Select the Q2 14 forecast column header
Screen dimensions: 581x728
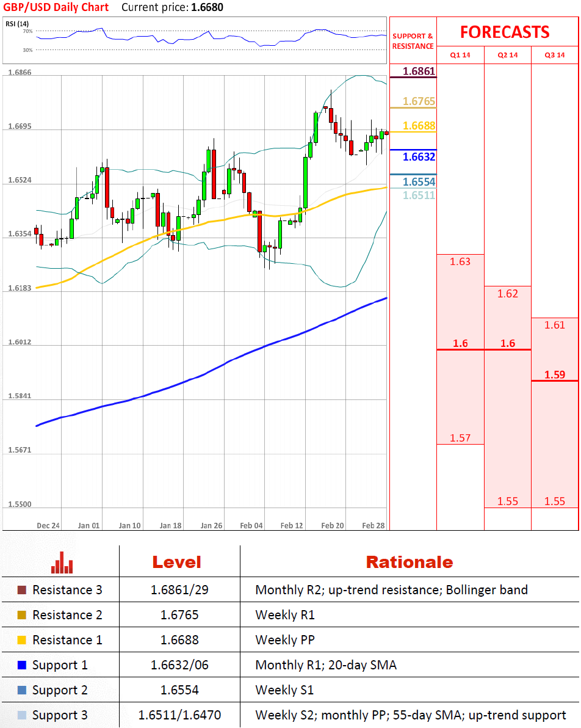pyautogui.click(x=508, y=55)
